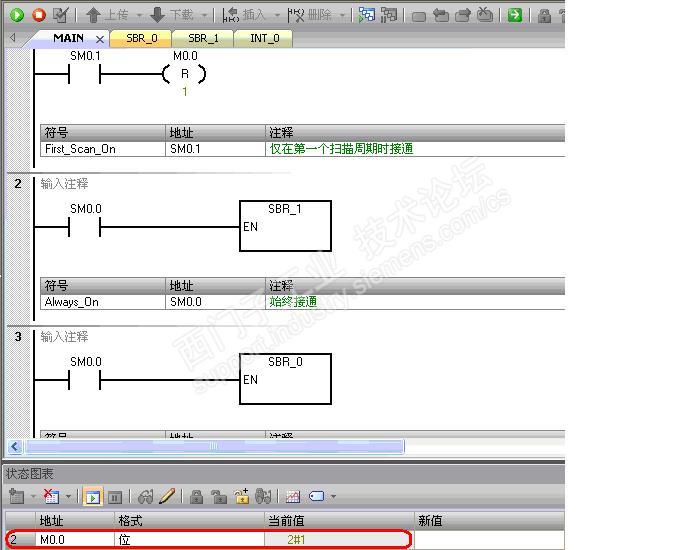The height and width of the screenshot is (550, 683).
Task: Open the add chart dropdown arrow
Action: tap(34, 496)
